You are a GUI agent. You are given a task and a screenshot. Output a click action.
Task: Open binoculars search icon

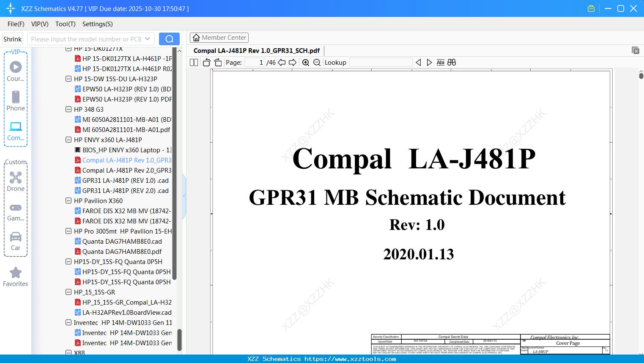pyautogui.click(x=452, y=63)
